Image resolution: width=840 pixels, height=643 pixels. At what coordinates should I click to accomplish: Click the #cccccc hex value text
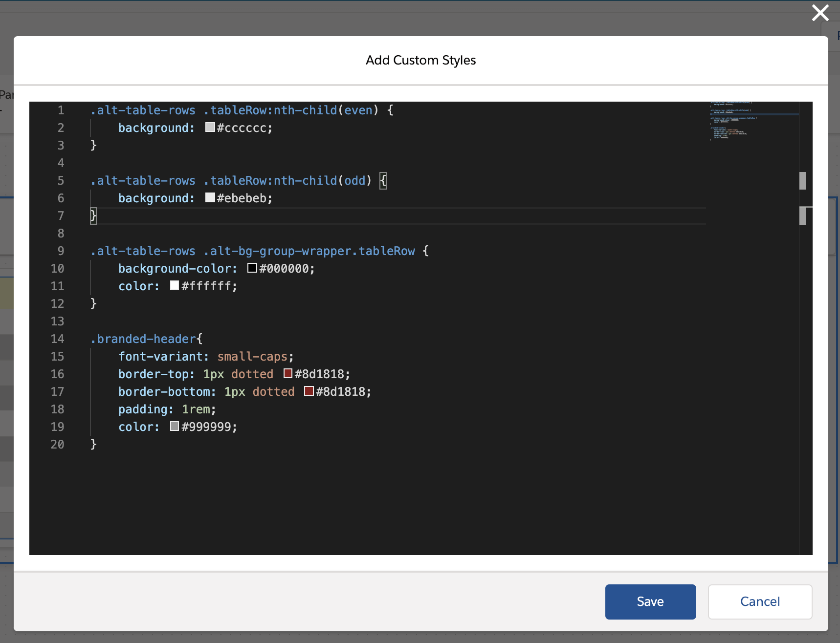click(242, 128)
